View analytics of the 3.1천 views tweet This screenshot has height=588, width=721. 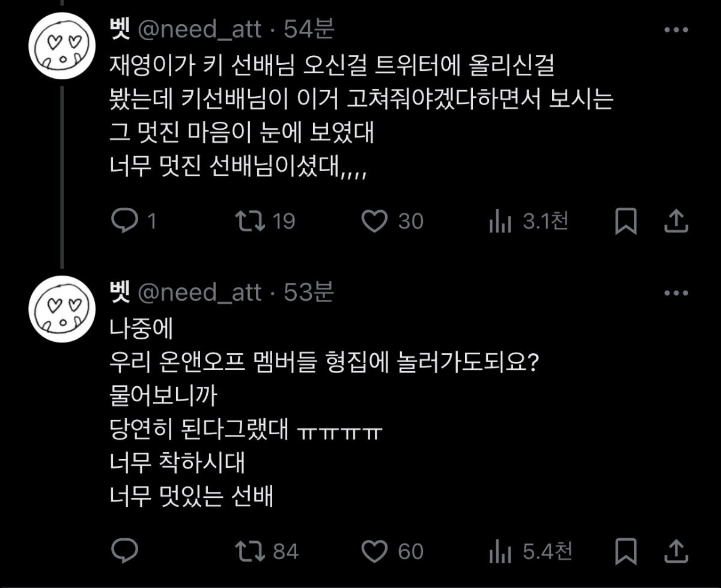(x=500, y=222)
